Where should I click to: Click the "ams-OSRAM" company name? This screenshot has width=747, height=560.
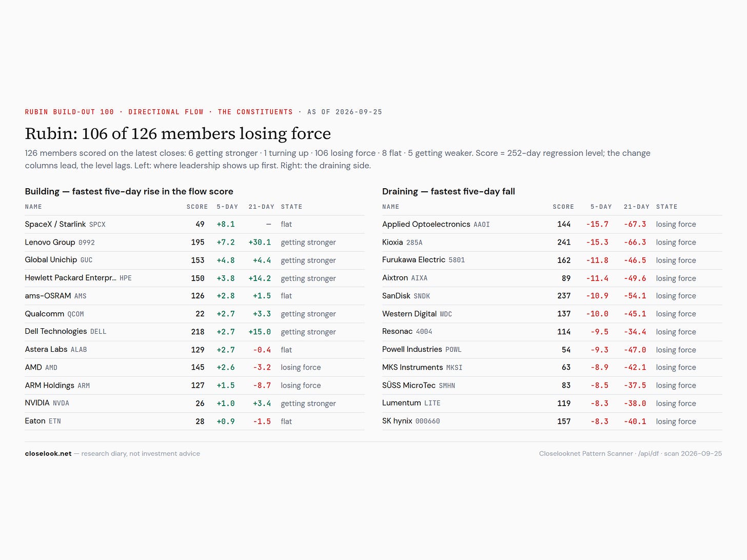pyautogui.click(x=48, y=296)
